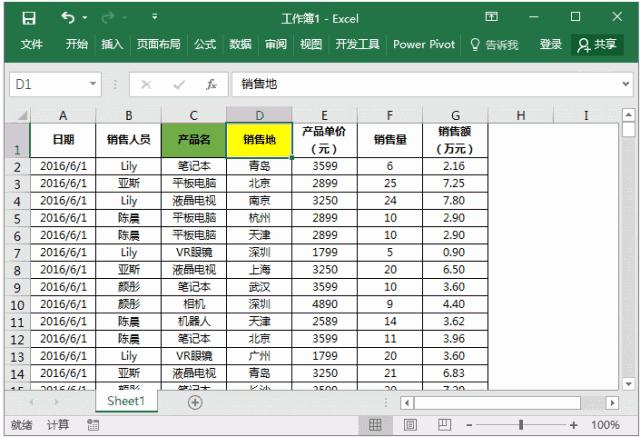Switch to the 插入 ribbon tab
Screen dimensions: 640x437
[112, 44]
